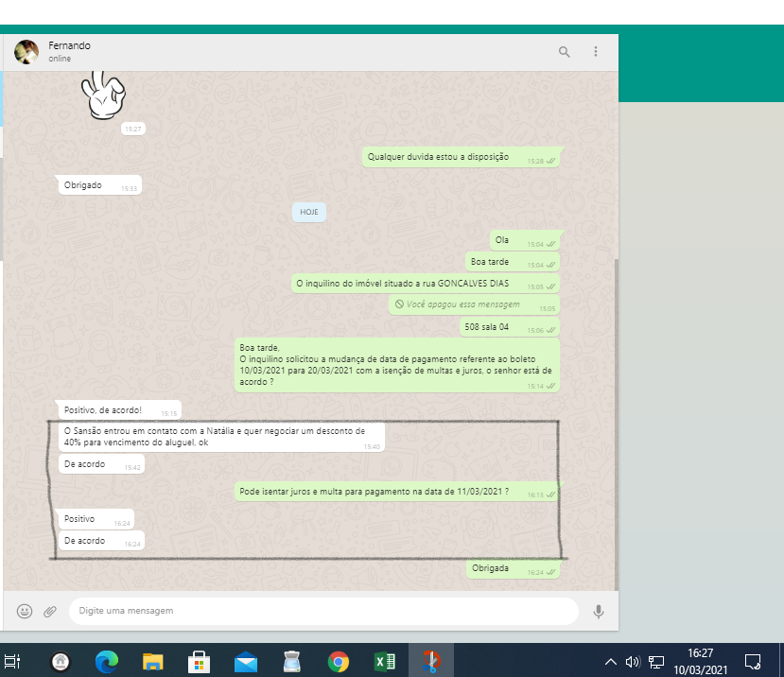The image size is (784, 677).
Task: Launch Microsoft Store from the taskbar
Action: tap(200, 661)
